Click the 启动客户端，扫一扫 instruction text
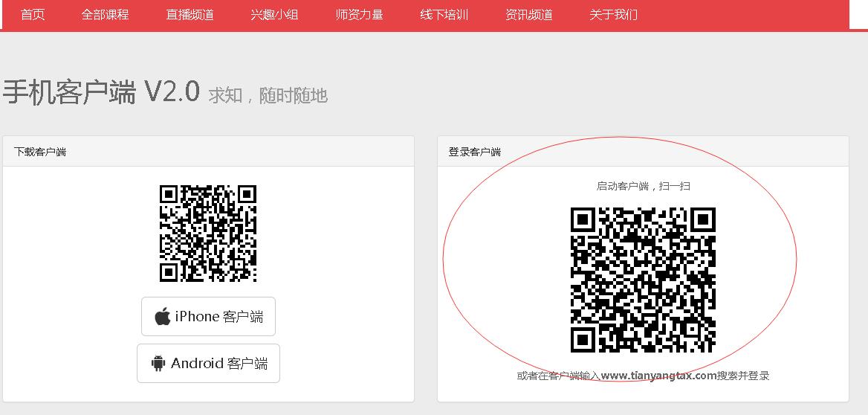The image size is (868, 415). [x=643, y=186]
